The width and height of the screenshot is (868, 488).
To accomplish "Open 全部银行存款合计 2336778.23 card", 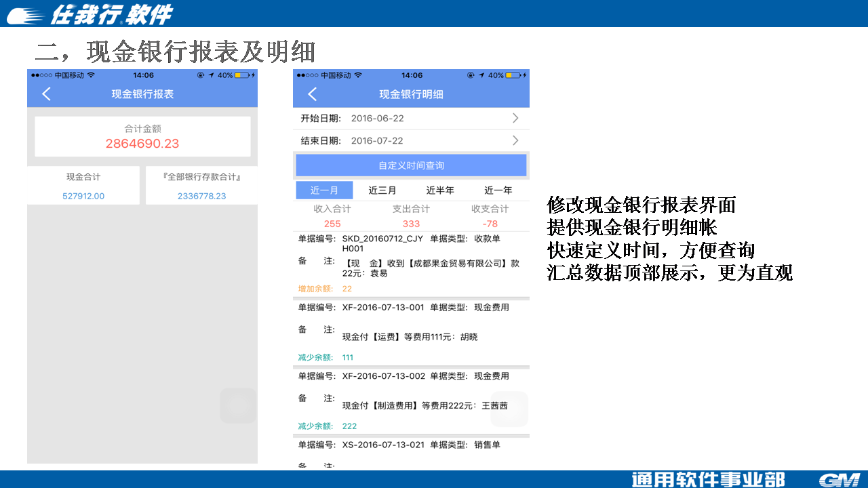I will (201, 186).
